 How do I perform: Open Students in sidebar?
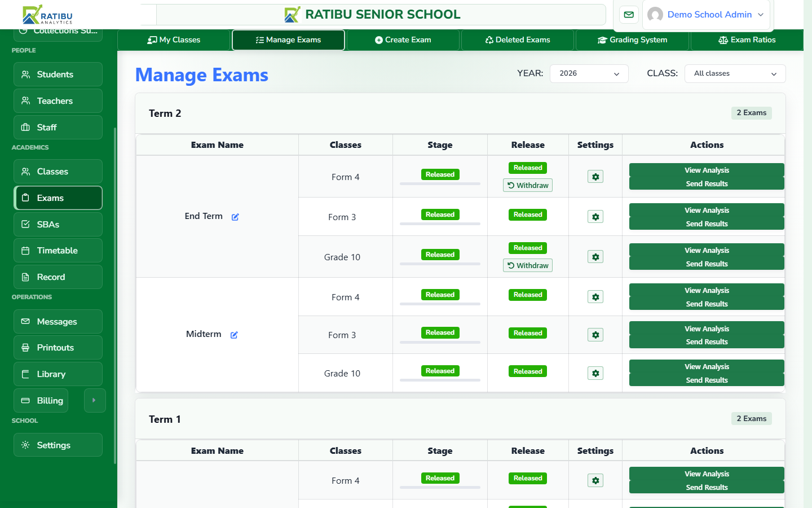point(58,75)
